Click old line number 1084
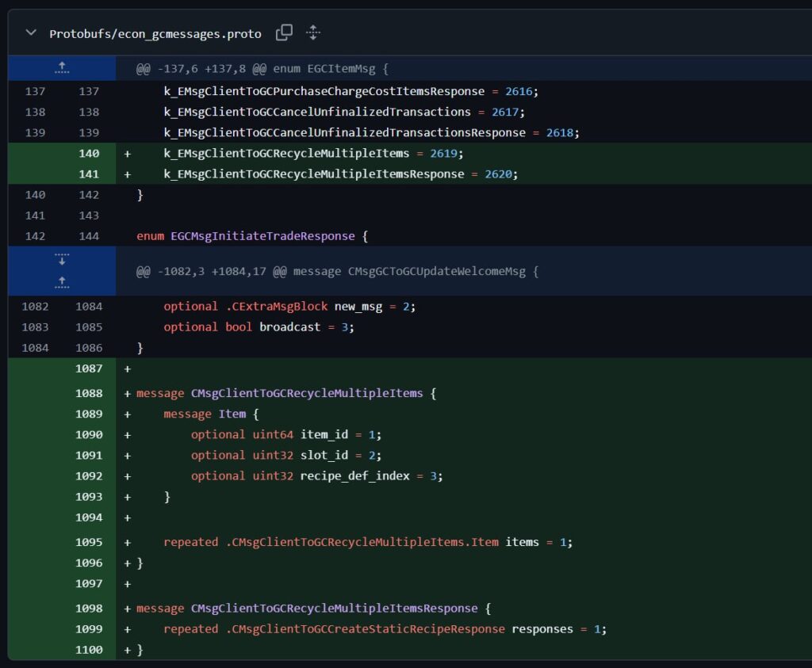 point(35,347)
